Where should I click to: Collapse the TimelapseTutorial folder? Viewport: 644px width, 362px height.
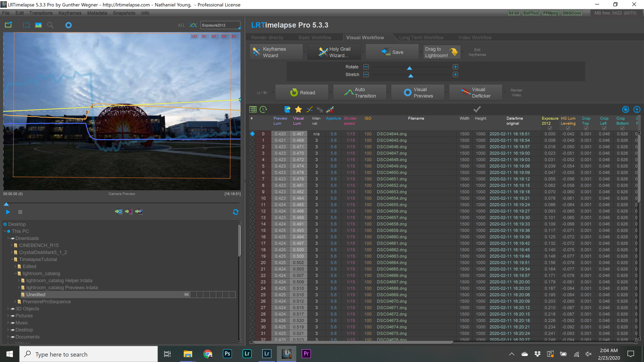tap(12, 259)
